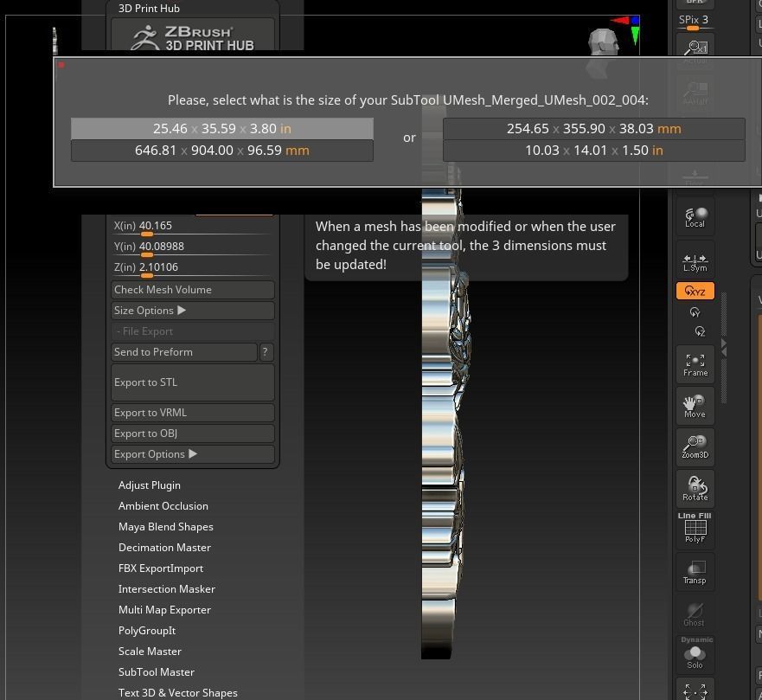Click the right tray divider arrows

724,348
